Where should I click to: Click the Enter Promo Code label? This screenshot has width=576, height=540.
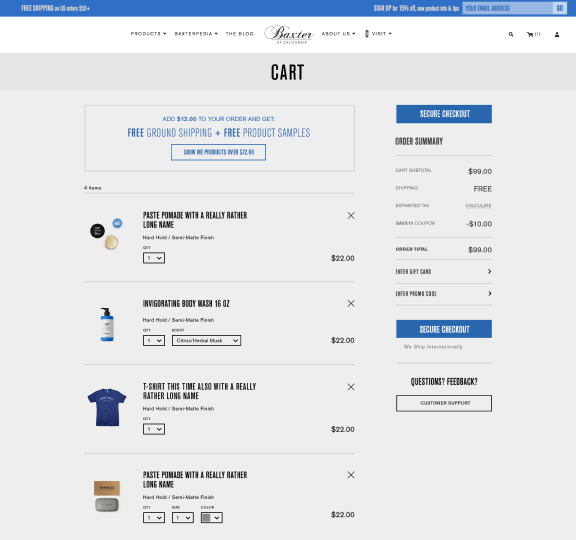pos(416,294)
